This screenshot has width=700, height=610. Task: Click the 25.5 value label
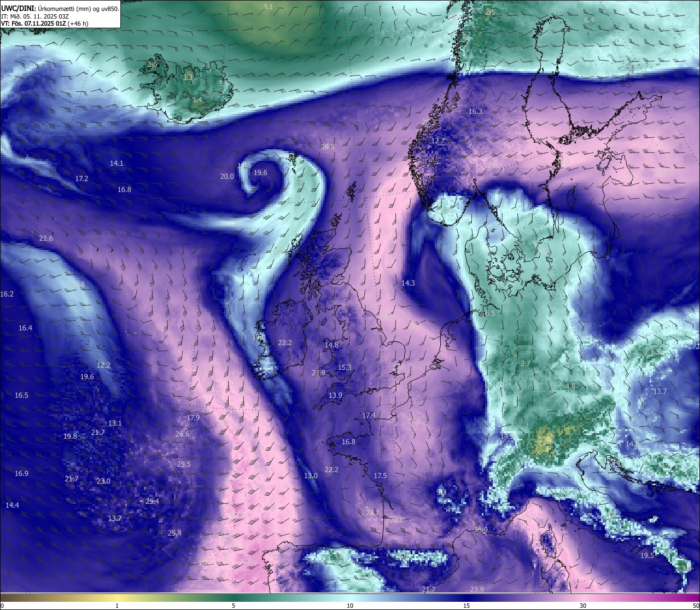(x=184, y=464)
